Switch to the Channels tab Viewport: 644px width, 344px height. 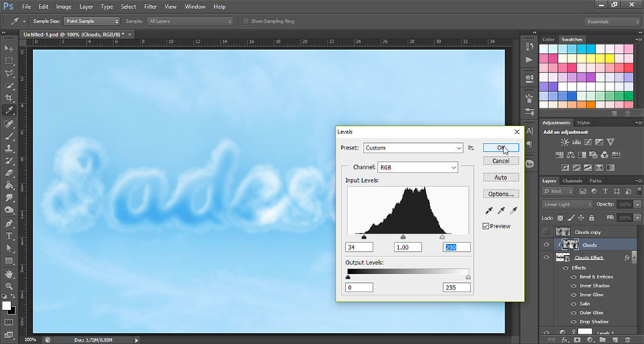[573, 180]
